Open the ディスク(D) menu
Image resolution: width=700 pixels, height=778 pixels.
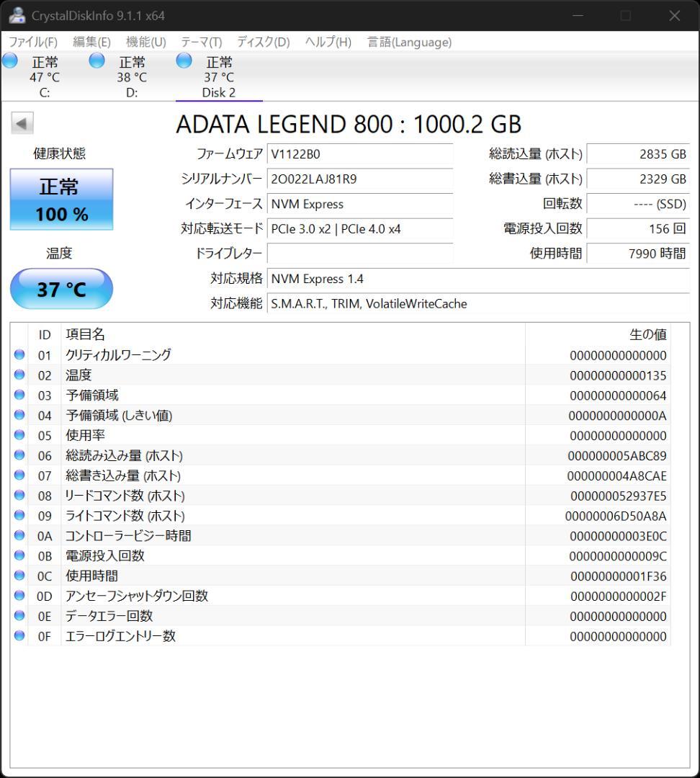pyautogui.click(x=264, y=43)
